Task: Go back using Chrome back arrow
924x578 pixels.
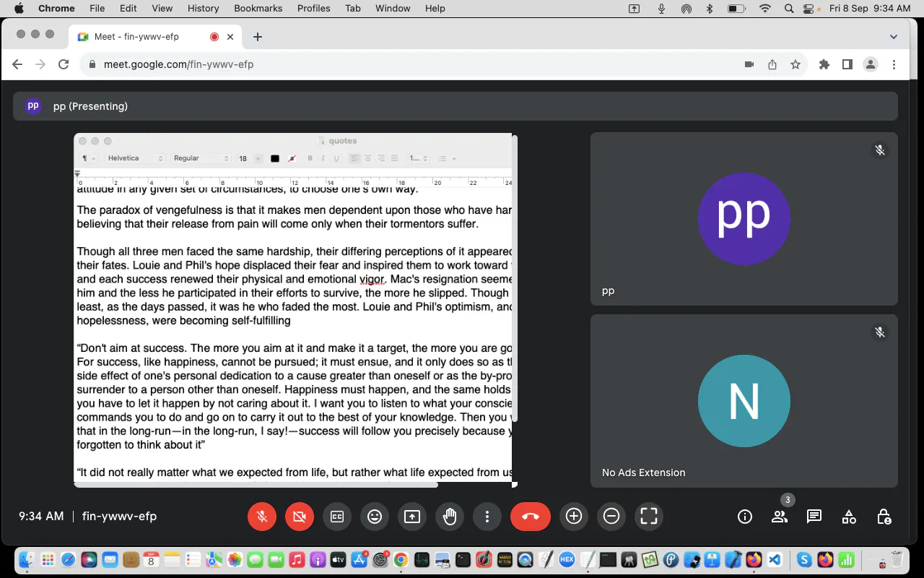Action: coord(17,64)
